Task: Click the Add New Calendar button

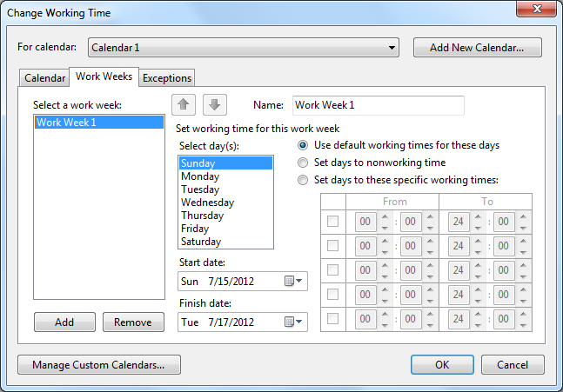Action: tap(478, 48)
